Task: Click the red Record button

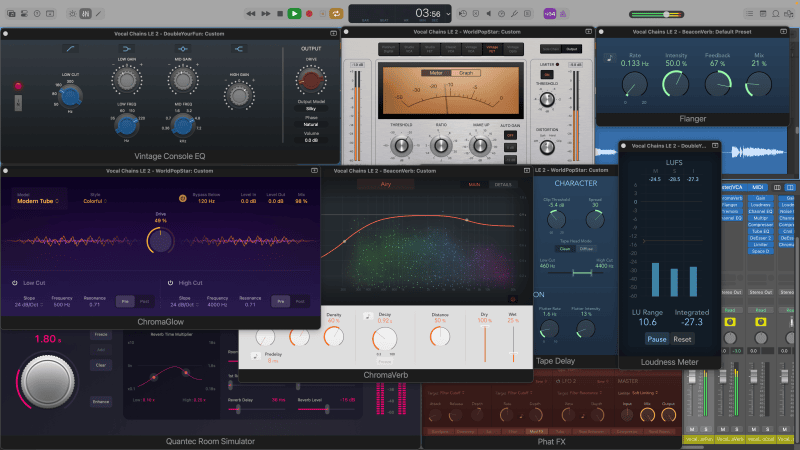Action: pyautogui.click(x=309, y=13)
